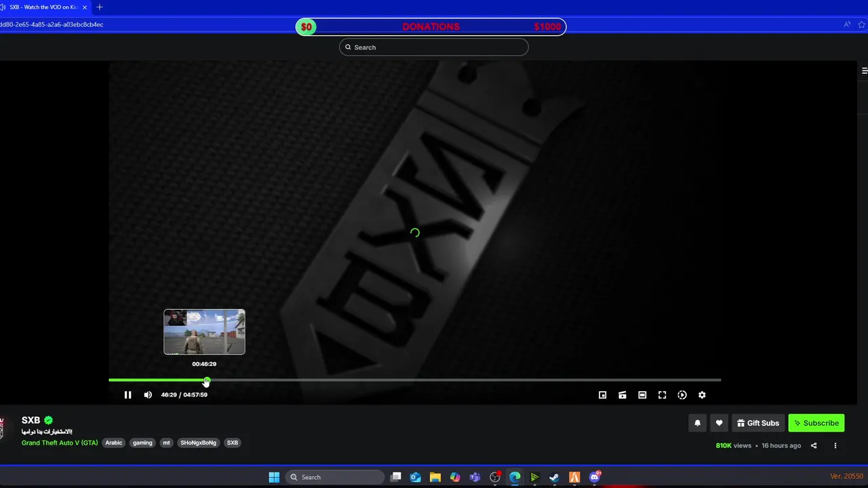Mute the video with the speaker icon
This screenshot has width=868, height=488.
[148, 395]
